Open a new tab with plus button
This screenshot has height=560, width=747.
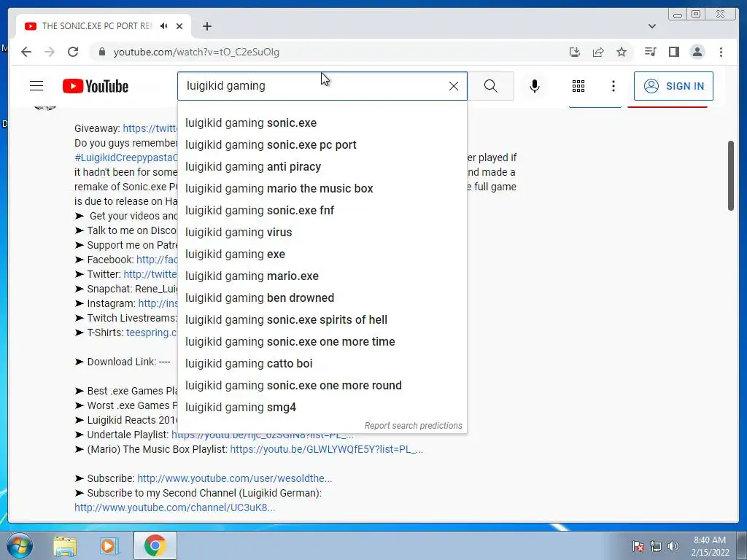point(206,26)
